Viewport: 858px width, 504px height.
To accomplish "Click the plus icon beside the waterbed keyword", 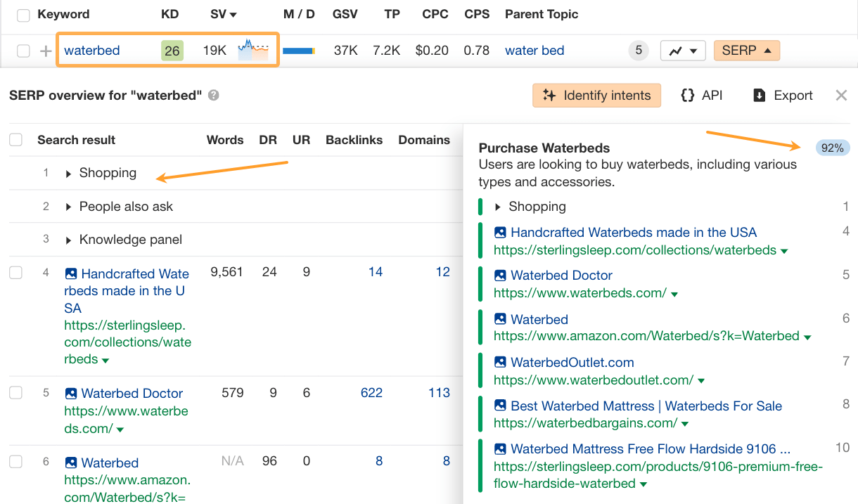I will click(x=44, y=50).
